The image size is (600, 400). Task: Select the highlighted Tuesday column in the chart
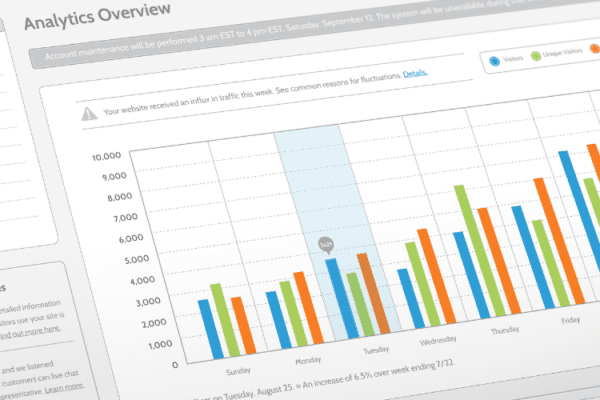337,232
